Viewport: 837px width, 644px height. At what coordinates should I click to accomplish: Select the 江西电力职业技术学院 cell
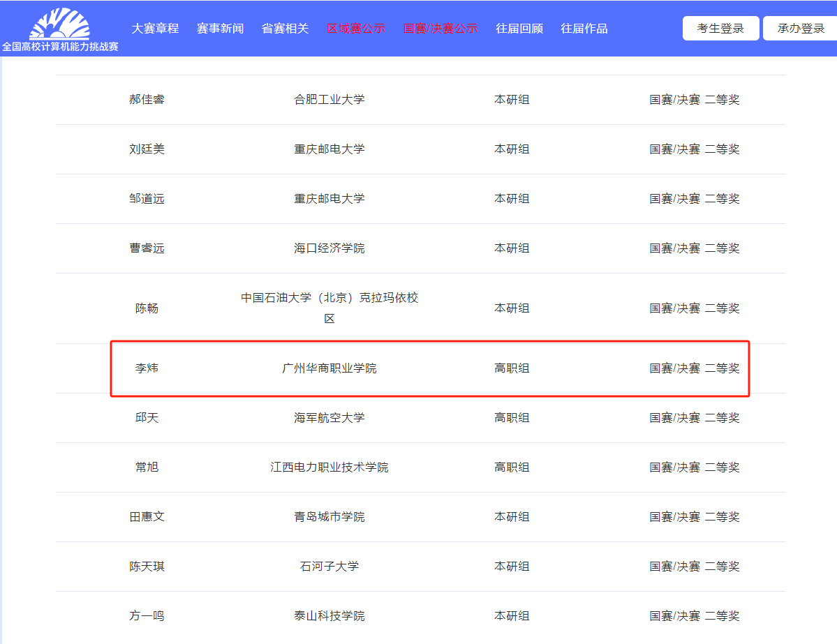(x=329, y=467)
